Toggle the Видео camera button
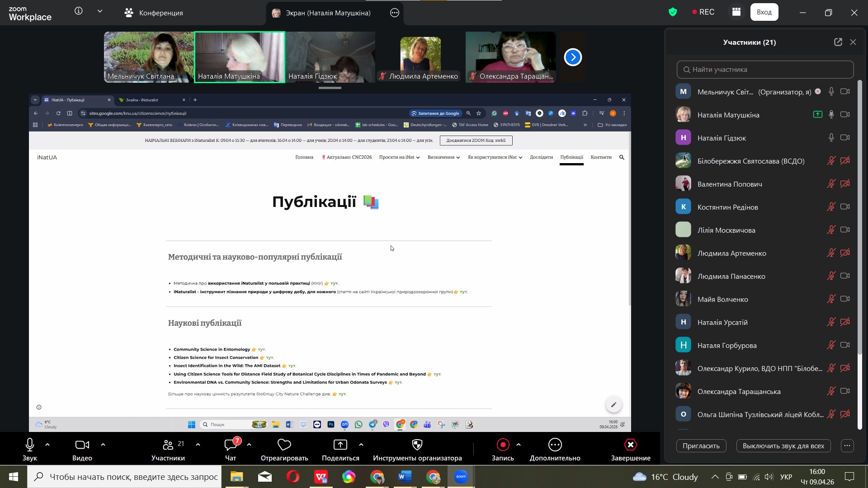868x488 pixels. point(82,445)
